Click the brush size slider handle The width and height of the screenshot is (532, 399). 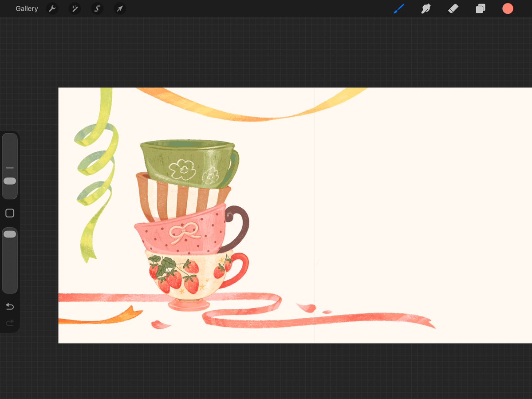[x=10, y=181]
